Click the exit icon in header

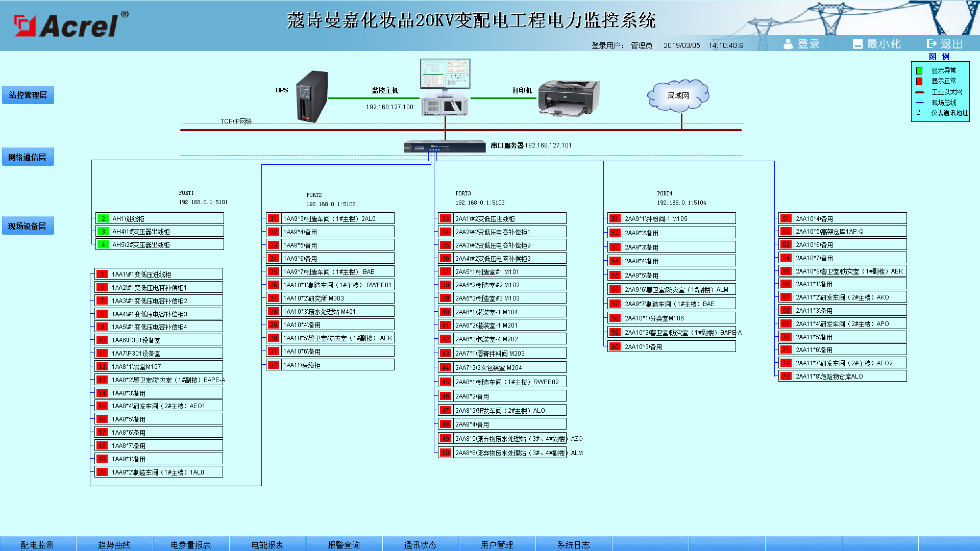932,44
